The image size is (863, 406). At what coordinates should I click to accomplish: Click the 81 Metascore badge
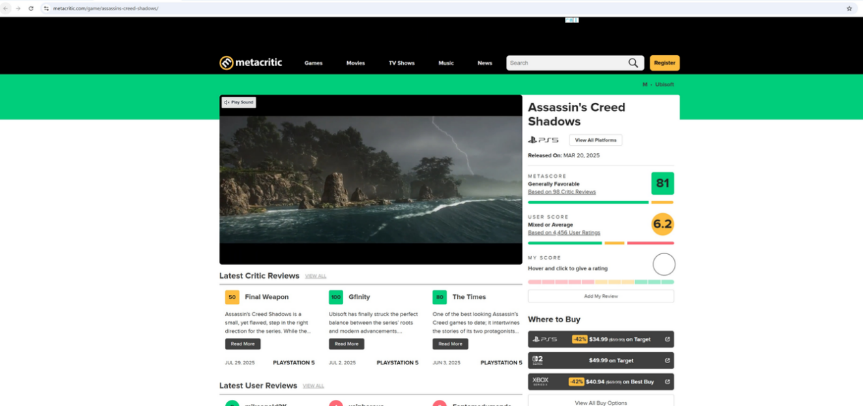pos(663,183)
